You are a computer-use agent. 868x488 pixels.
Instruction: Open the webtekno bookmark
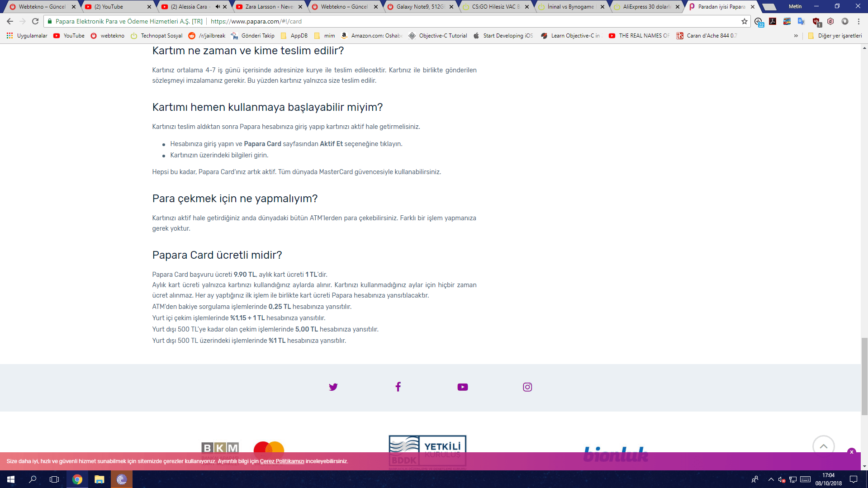point(107,36)
